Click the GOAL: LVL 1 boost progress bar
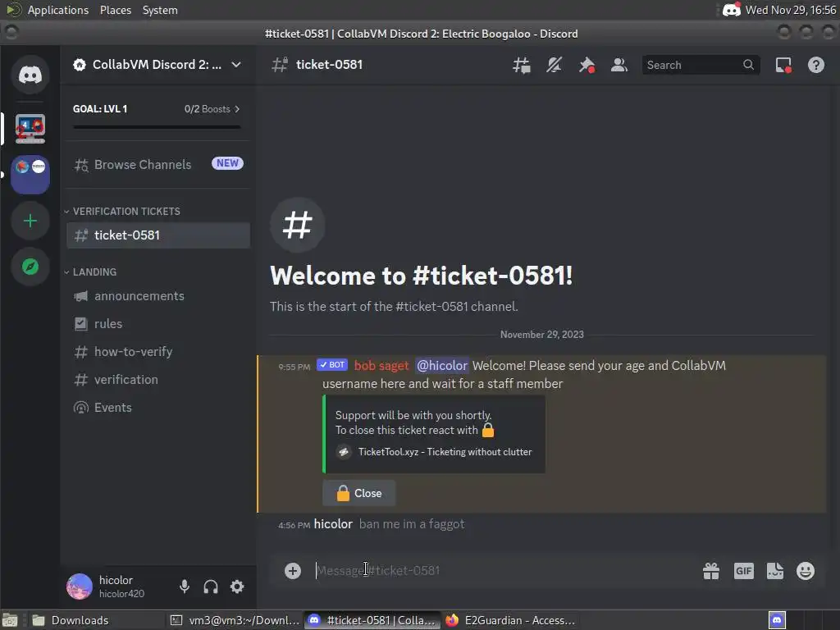Screen dimensions: 840x630 click(157, 127)
